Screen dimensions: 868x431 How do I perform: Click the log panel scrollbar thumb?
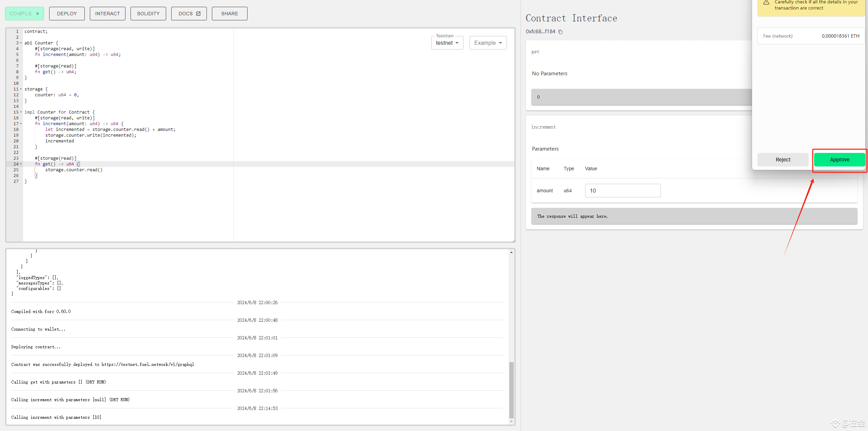(x=511, y=390)
